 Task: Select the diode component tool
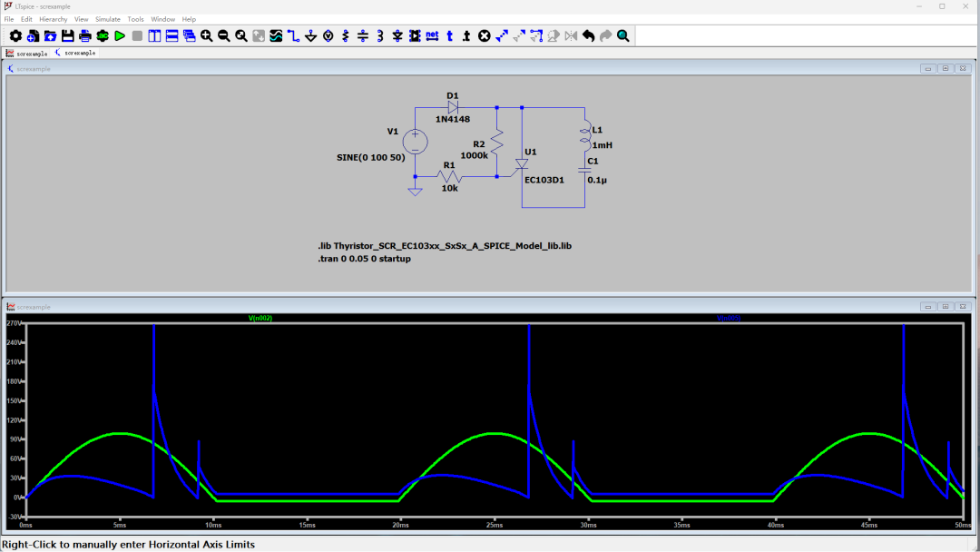[x=397, y=36]
